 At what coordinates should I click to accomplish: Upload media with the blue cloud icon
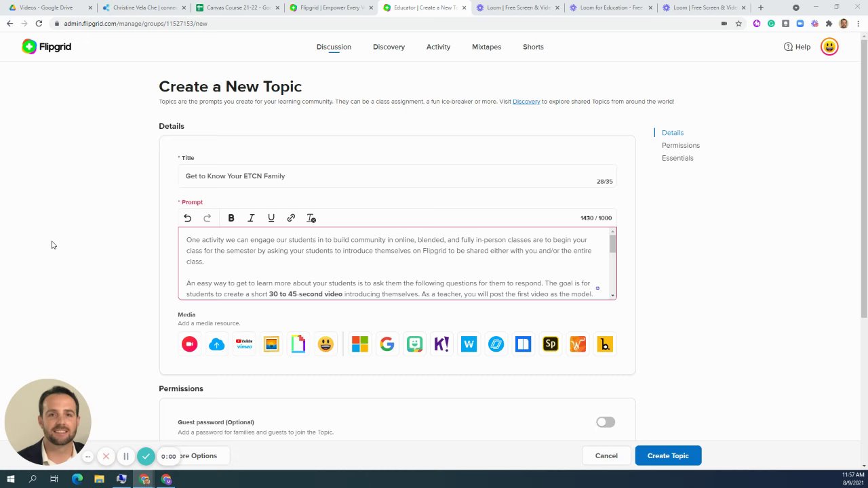click(216, 344)
